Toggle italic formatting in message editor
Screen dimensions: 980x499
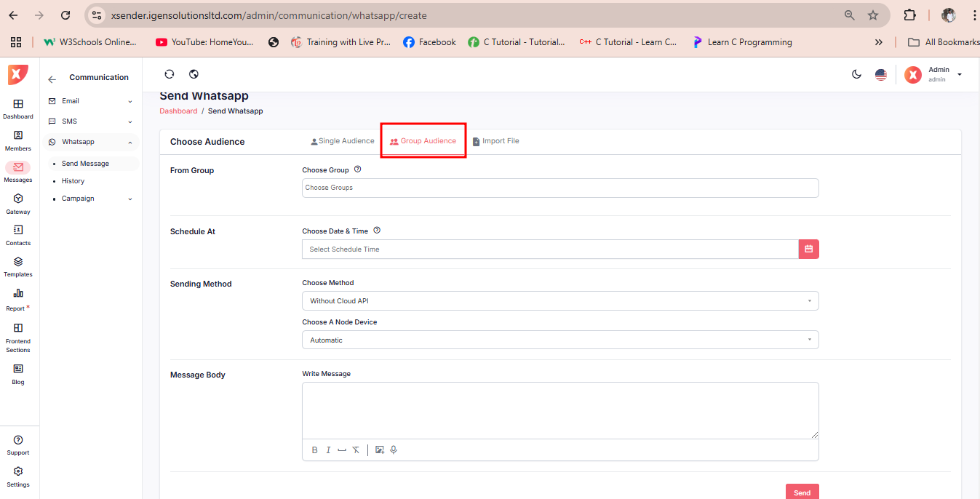[x=328, y=450]
